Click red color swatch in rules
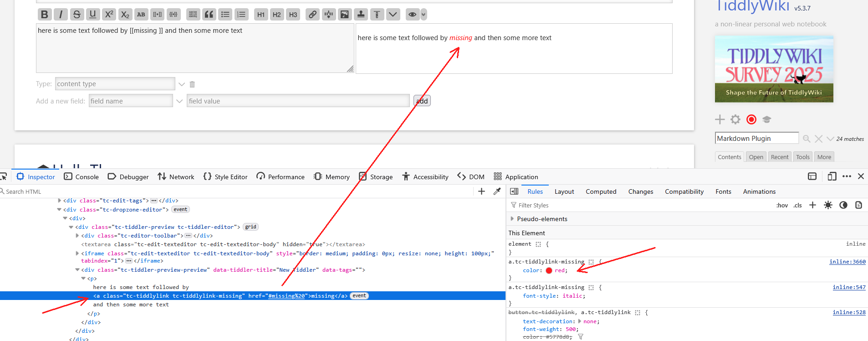The width and height of the screenshot is (868, 341). pos(549,270)
